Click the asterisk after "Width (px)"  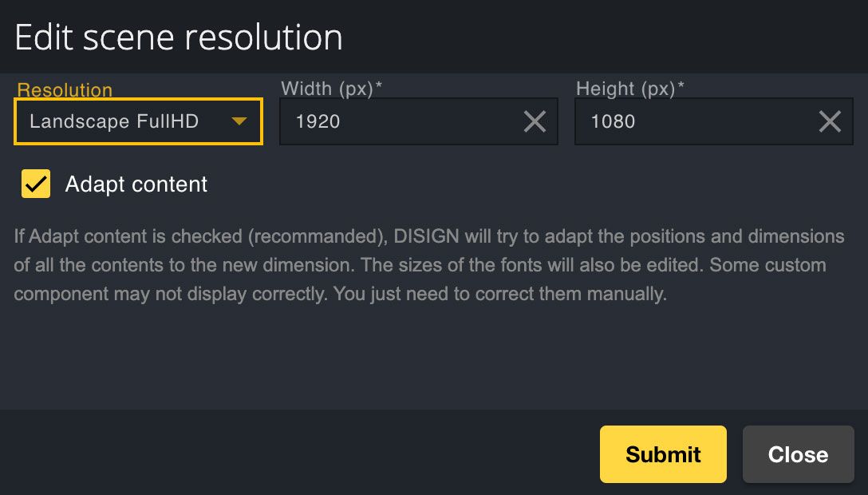[379, 87]
